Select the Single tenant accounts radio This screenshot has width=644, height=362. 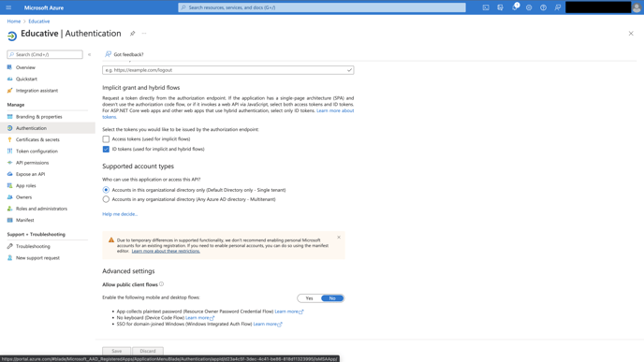click(x=106, y=190)
